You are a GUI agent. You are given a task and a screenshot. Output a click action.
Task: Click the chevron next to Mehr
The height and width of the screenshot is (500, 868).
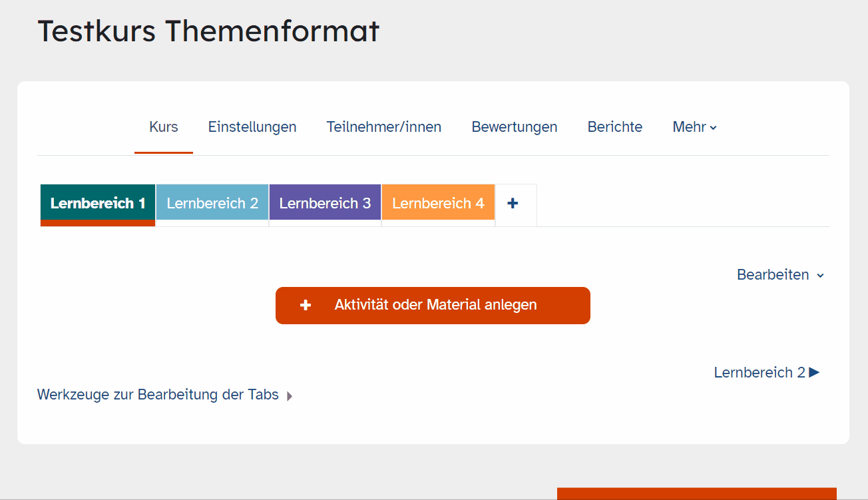point(714,127)
